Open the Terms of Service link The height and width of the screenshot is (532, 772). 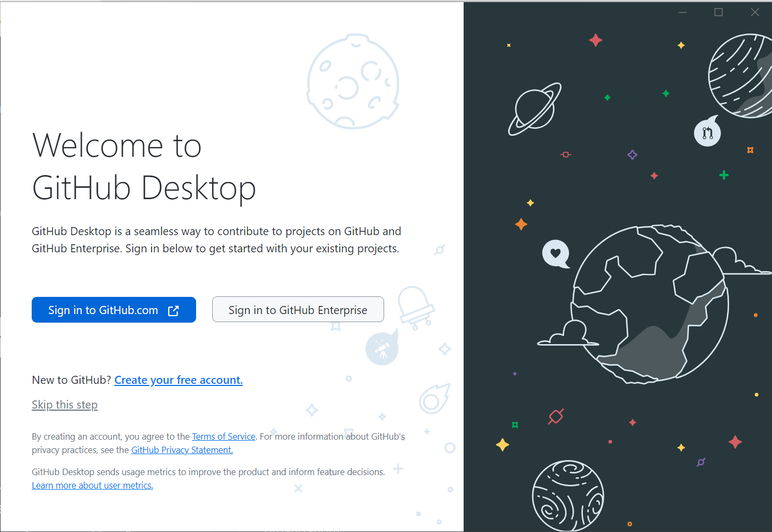pyautogui.click(x=223, y=436)
